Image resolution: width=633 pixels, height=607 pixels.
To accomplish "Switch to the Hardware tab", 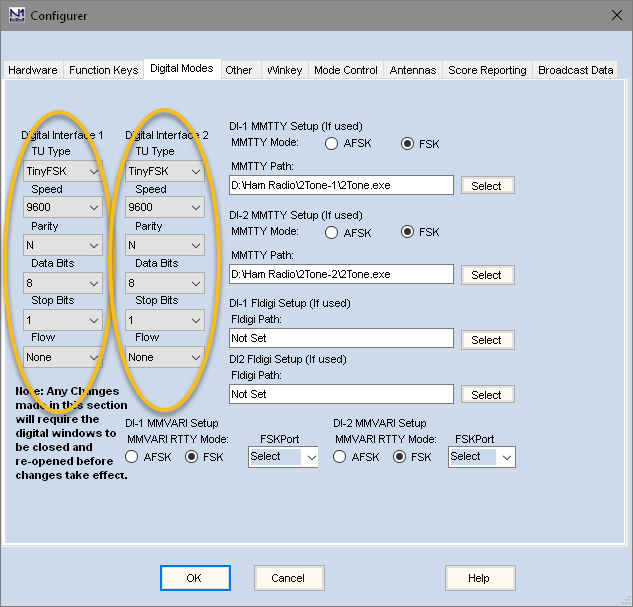I will tap(33, 70).
